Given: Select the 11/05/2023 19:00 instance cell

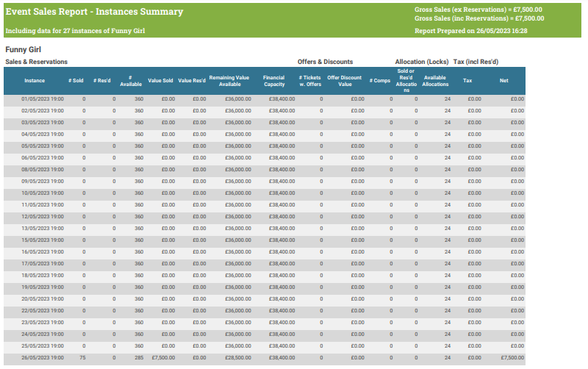Looking at the screenshot, I should coord(43,205).
